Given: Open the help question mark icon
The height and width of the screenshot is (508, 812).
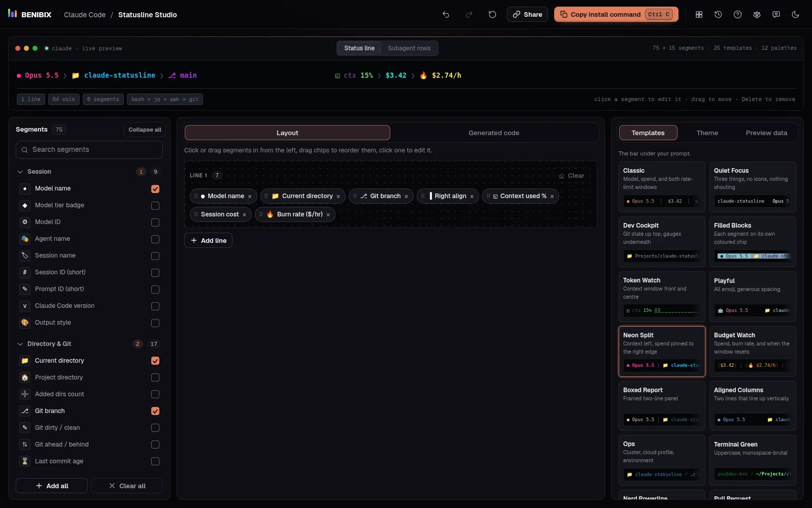Looking at the screenshot, I should (x=737, y=15).
